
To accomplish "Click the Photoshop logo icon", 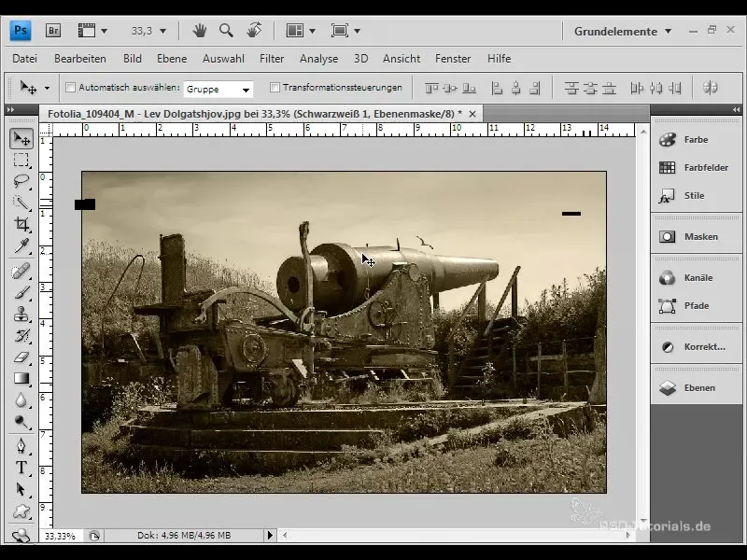I will pyautogui.click(x=21, y=31).
